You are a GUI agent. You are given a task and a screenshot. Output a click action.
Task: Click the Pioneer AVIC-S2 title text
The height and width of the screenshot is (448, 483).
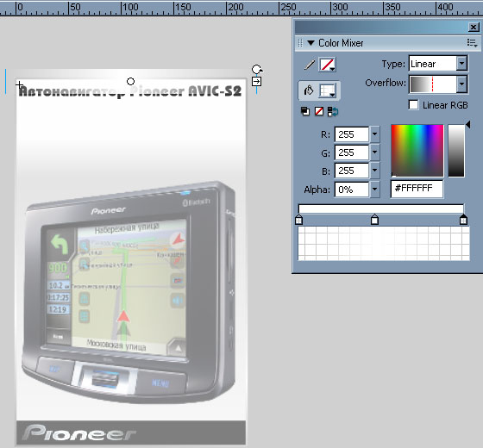185,90
